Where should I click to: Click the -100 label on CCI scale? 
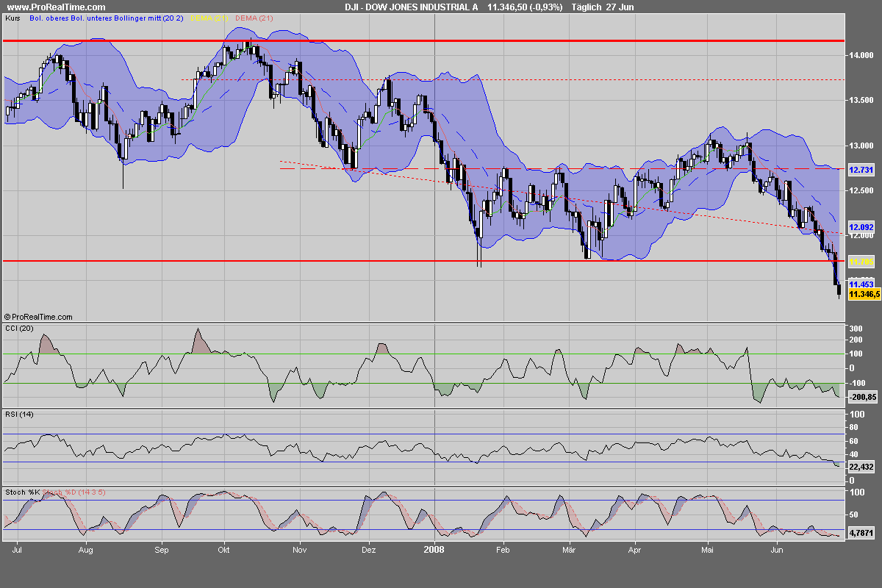(x=857, y=383)
